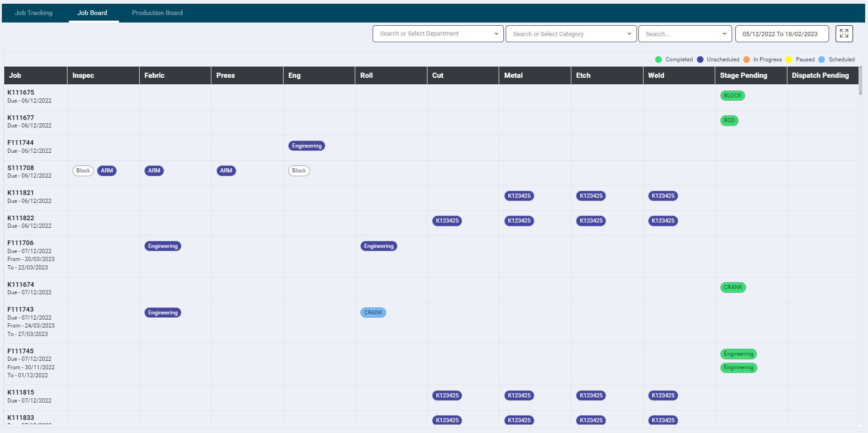This screenshot has width=868, height=433.
Task: Click the Enginnering tag for F111745
Action: [738, 368]
